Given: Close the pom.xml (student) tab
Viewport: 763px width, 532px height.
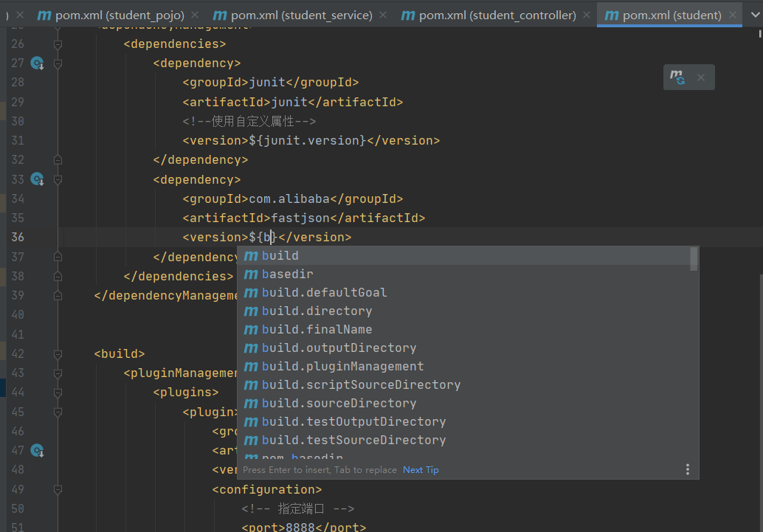Looking at the screenshot, I should click(732, 15).
